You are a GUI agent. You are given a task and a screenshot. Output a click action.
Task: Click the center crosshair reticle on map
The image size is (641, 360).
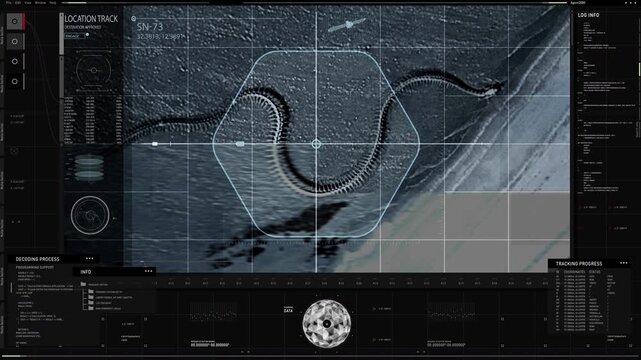pos(316,144)
